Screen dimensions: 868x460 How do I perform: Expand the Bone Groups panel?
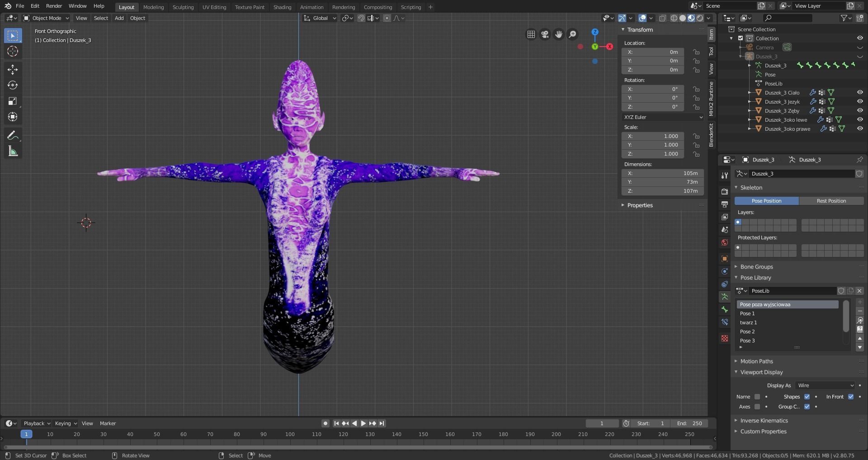coord(756,267)
